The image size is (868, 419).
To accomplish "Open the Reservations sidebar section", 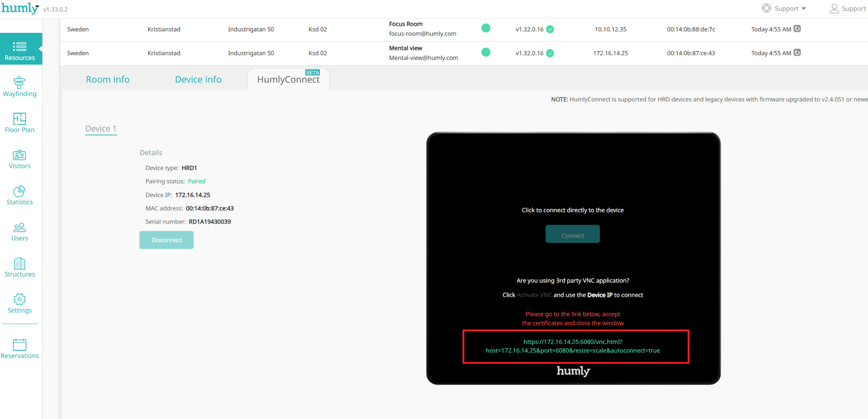I will 20,349.
